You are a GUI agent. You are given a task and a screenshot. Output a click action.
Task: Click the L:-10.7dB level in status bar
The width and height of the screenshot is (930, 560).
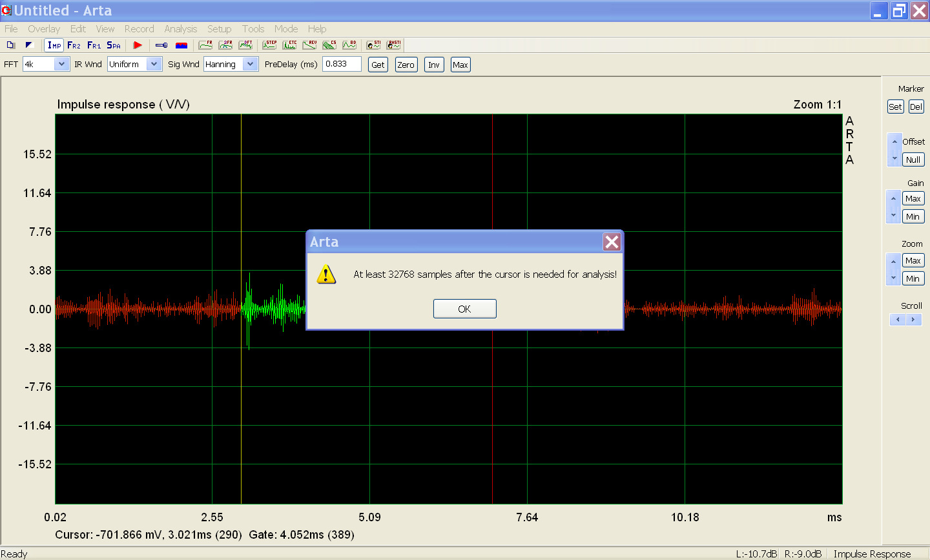pyautogui.click(x=756, y=554)
